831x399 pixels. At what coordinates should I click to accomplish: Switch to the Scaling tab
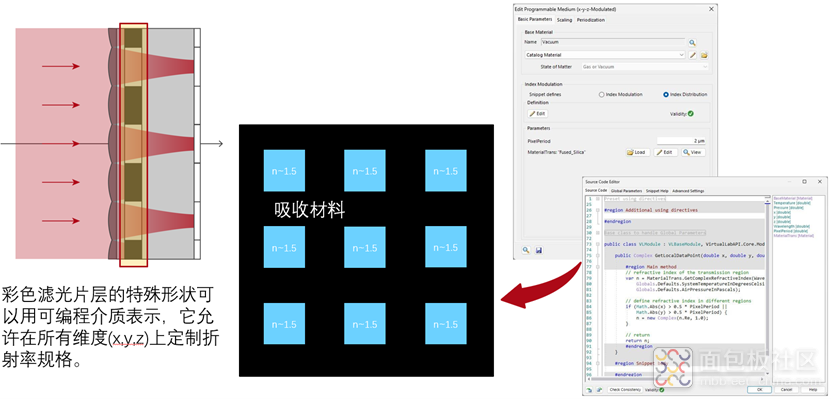pyautogui.click(x=564, y=20)
